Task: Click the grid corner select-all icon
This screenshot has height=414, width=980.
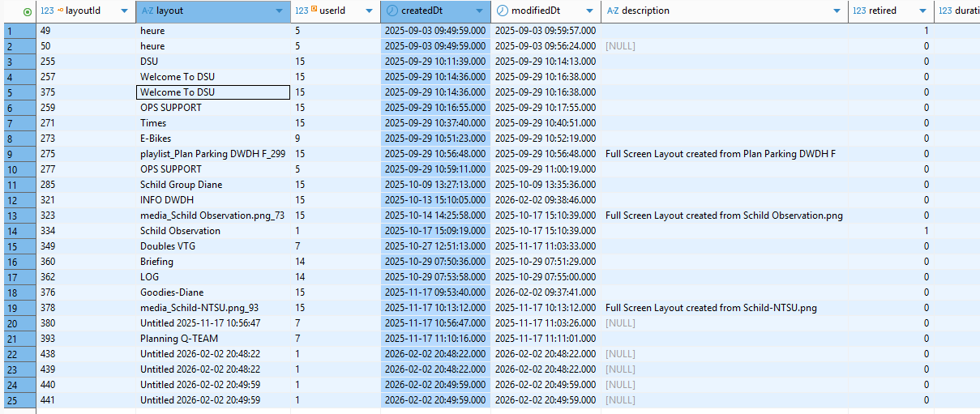Action: 28,11
